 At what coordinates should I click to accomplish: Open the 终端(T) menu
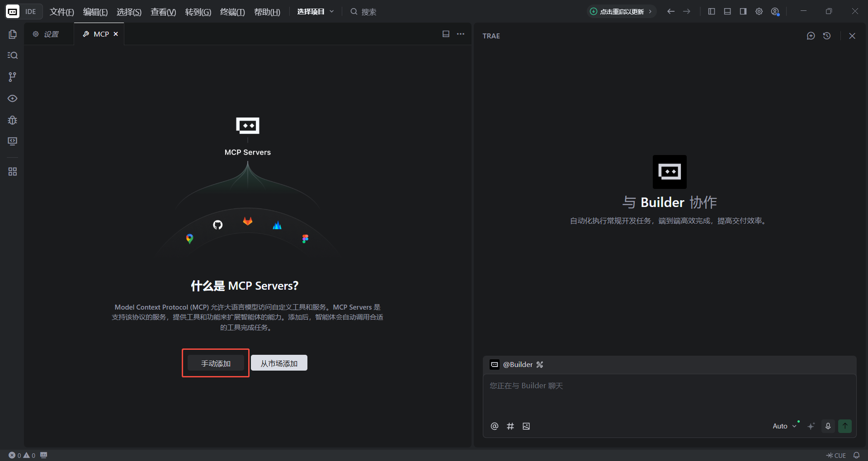pos(232,12)
